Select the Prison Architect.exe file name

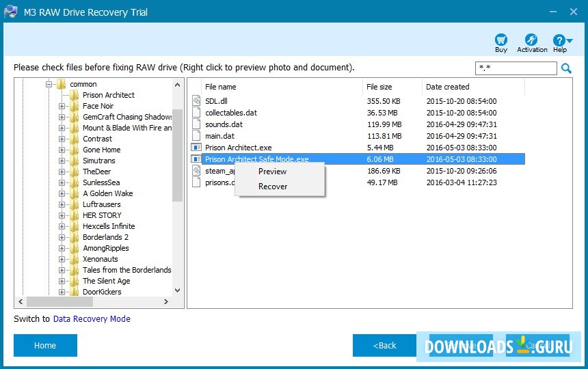pyautogui.click(x=239, y=147)
